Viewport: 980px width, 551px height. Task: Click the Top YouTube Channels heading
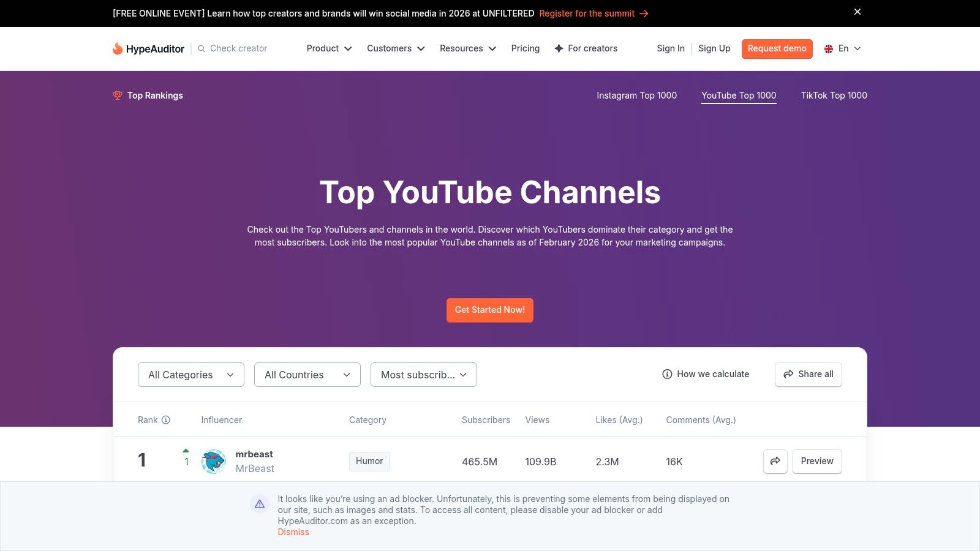(x=490, y=192)
